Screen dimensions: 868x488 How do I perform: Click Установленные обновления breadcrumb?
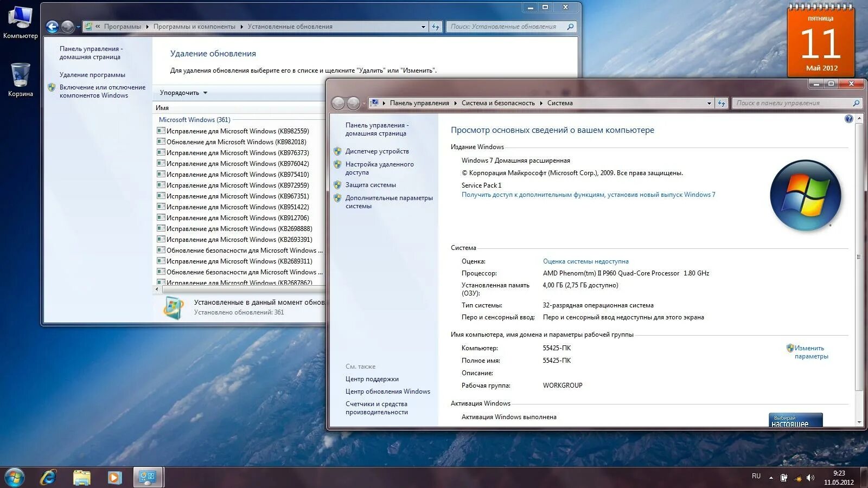[x=290, y=27]
